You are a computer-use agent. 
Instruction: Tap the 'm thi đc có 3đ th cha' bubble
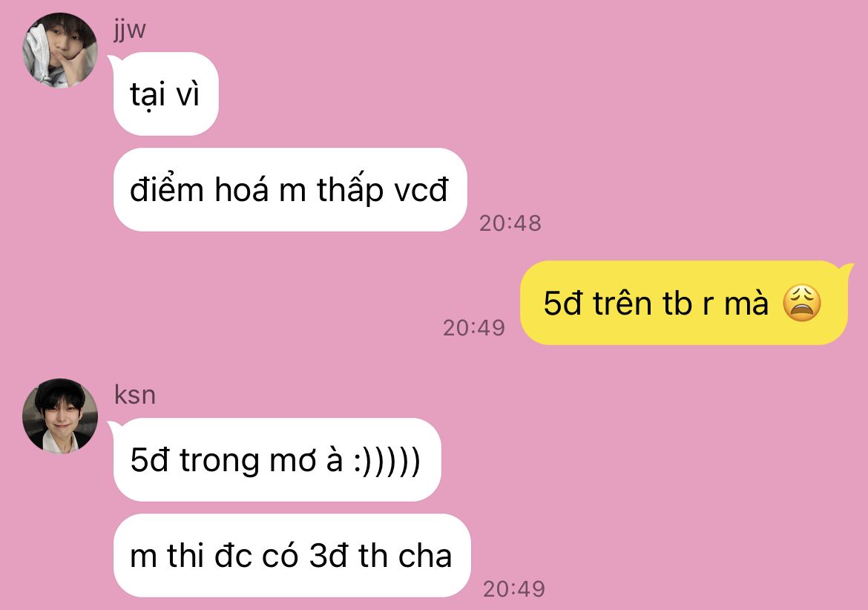(292, 555)
